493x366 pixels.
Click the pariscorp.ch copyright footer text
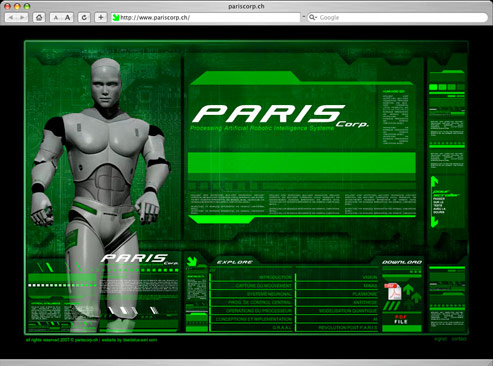(62, 340)
